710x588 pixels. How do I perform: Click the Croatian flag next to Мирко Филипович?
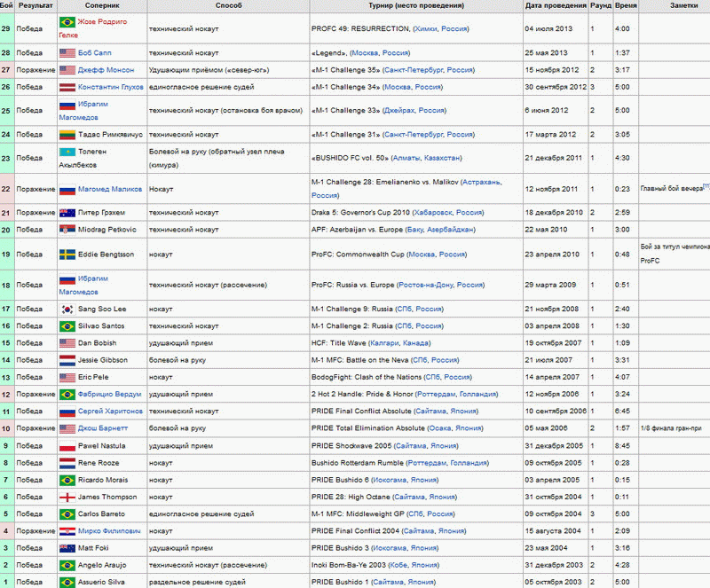(x=67, y=530)
